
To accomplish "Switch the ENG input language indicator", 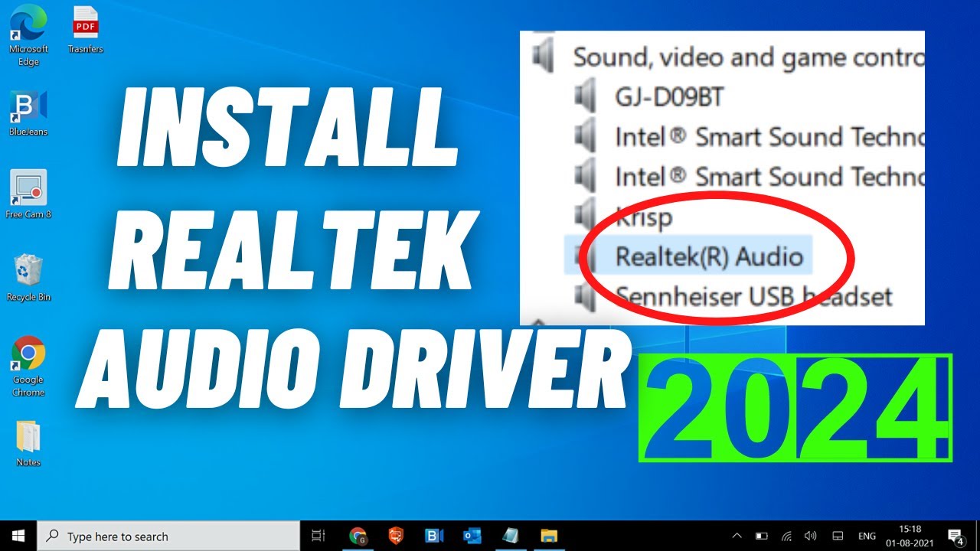I will tap(867, 536).
